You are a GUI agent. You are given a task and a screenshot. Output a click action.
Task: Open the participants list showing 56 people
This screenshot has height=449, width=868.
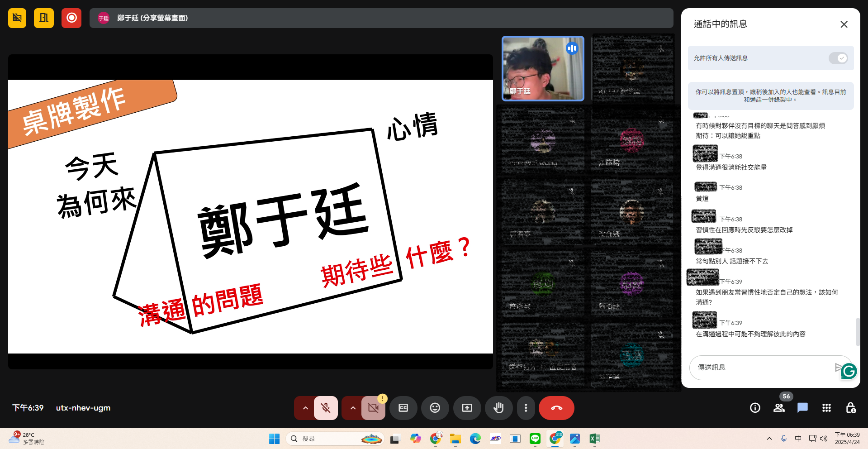pos(779,408)
